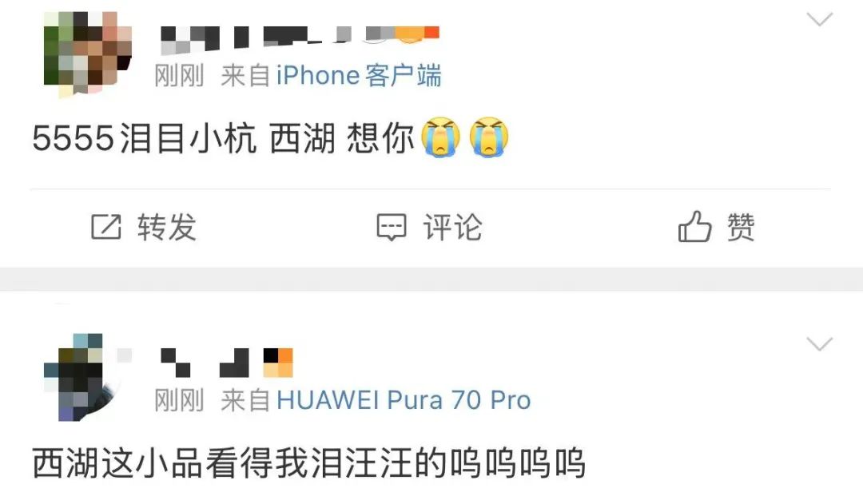The width and height of the screenshot is (863, 504).
Task: Open the 'HUAWEI Pura 70 Pro' source link
Action: (x=404, y=400)
